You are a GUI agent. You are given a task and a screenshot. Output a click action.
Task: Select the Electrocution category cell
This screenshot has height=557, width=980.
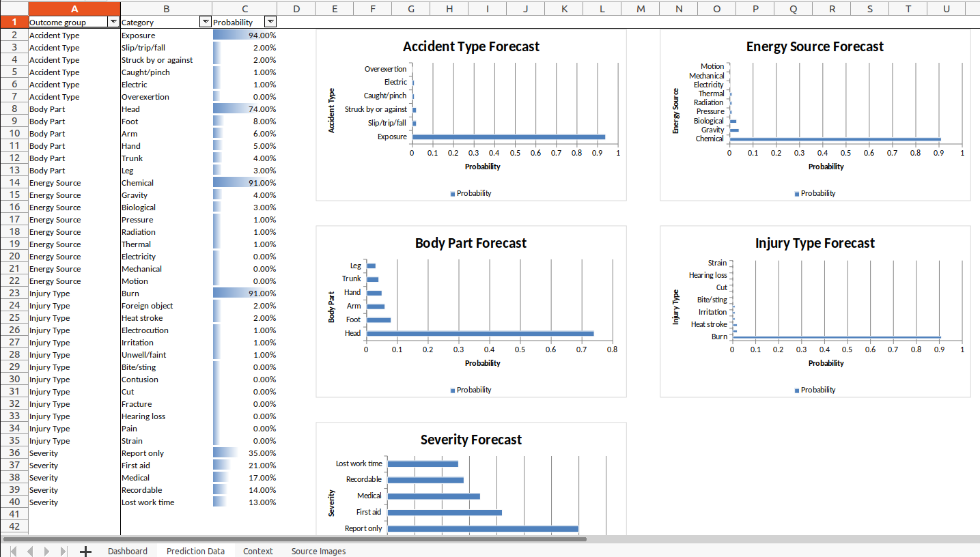pos(166,330)
